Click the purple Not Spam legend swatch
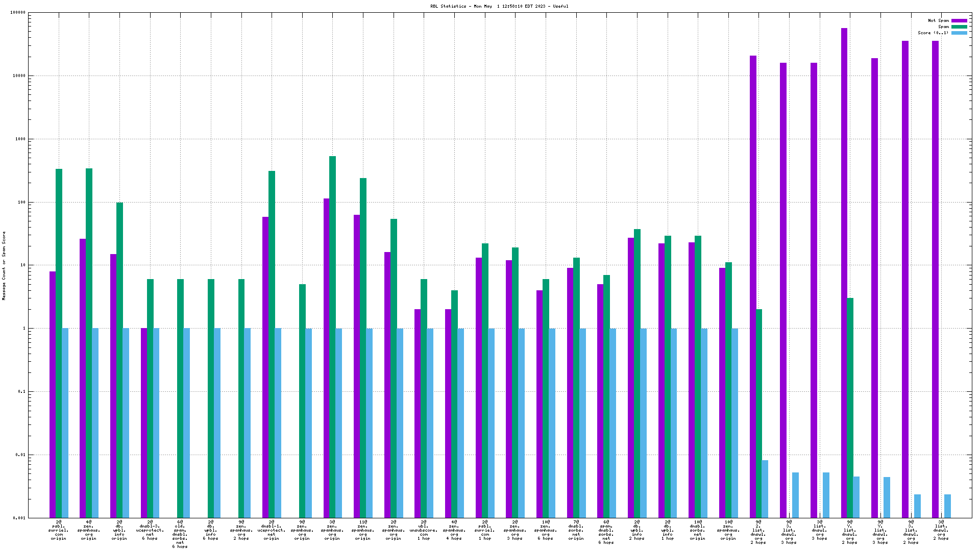Image resolution: width=980 pixels, height=551 pixels. (959, 21)
